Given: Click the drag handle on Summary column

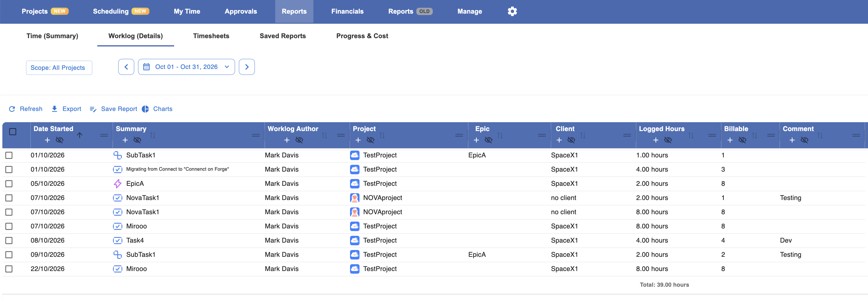Looking at the screenshot, I should coord(256,135).
